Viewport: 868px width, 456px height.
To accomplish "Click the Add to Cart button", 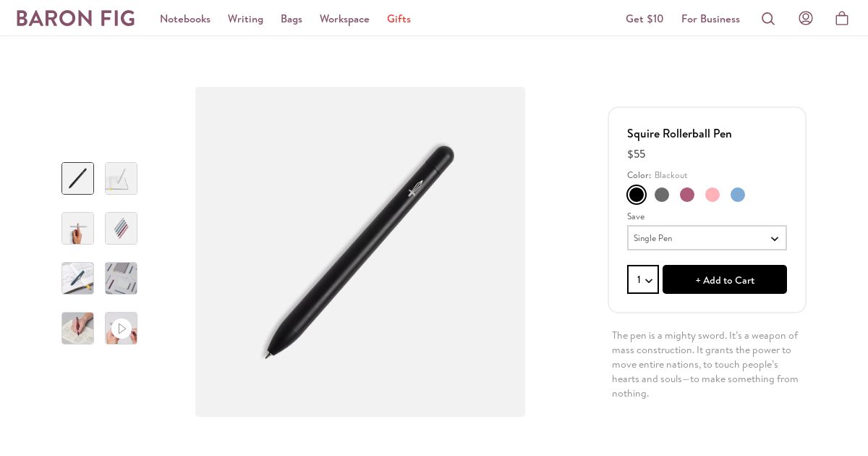I will point(725,280).
